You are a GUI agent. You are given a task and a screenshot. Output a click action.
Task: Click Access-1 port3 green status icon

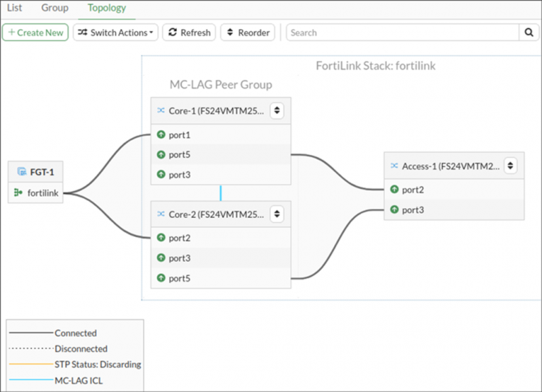(394, 210)
